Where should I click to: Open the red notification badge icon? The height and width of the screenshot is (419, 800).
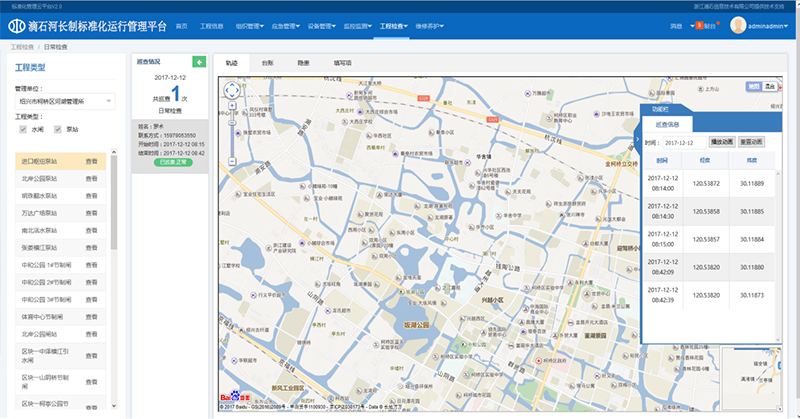[x=699, y=25]
